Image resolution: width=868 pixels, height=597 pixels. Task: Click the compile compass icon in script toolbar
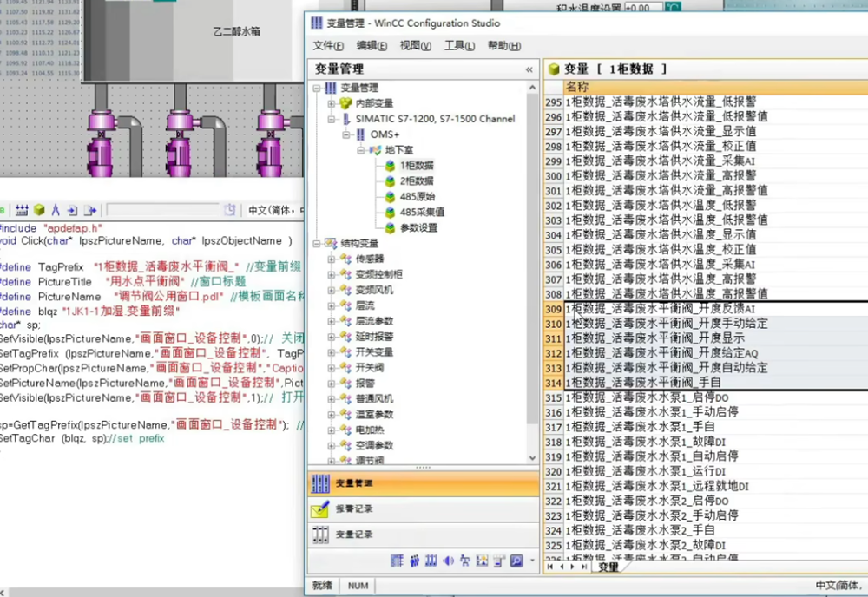tap(56, 210)
